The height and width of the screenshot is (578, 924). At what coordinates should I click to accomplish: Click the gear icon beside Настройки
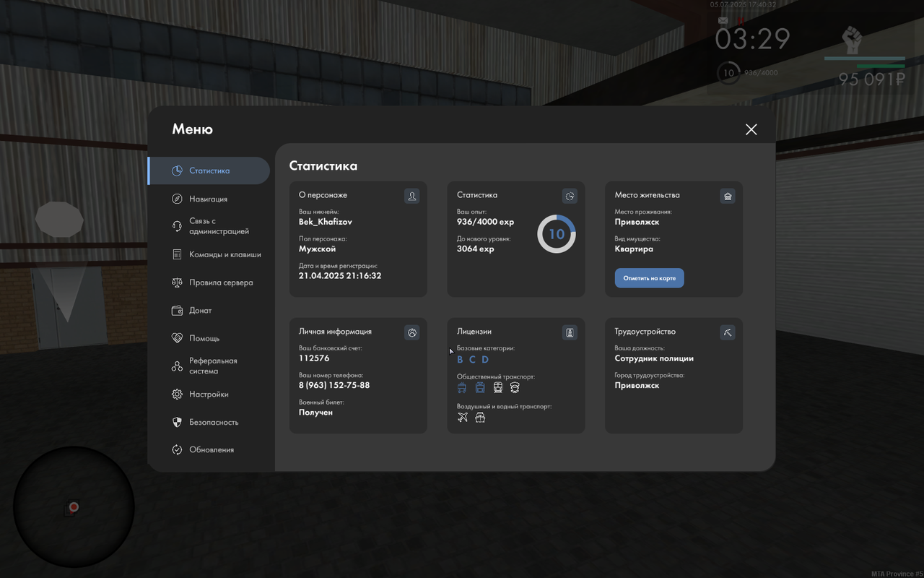coord(177,394)
